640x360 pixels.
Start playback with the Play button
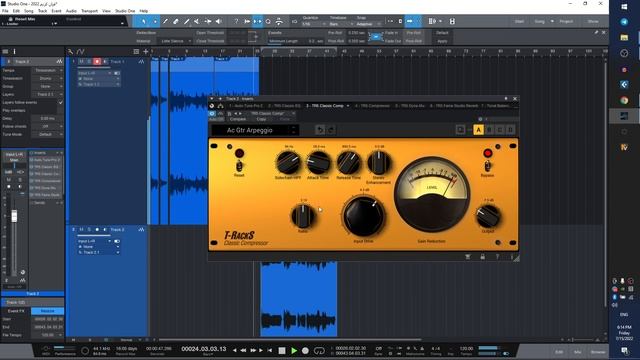coord(294,350)
